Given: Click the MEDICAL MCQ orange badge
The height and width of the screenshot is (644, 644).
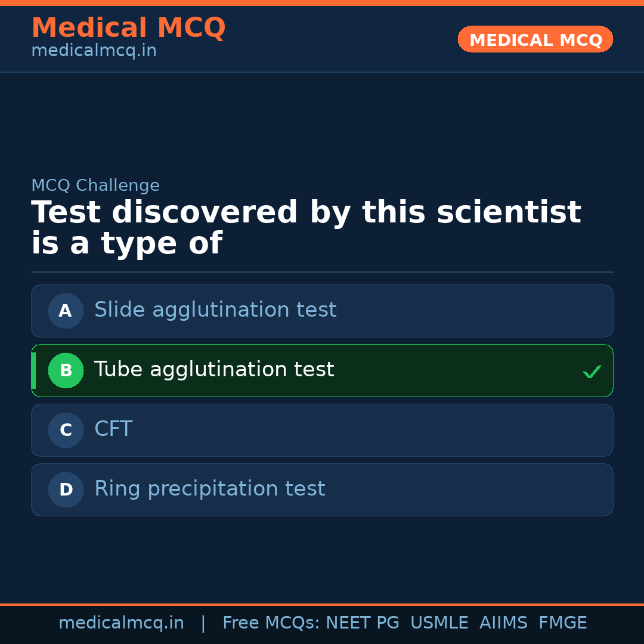Looking at the screenshot, I should [535, 39].
